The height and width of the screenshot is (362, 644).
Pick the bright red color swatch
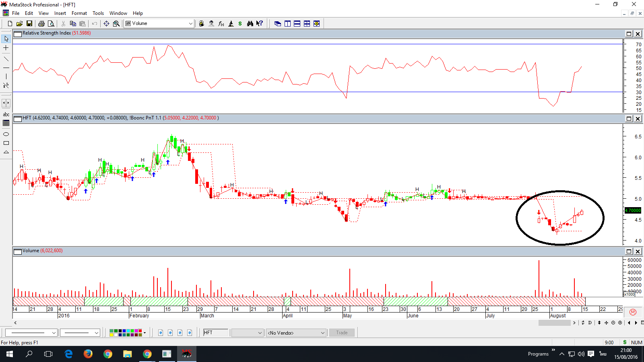pyautogui.click(x=140, y=331)
